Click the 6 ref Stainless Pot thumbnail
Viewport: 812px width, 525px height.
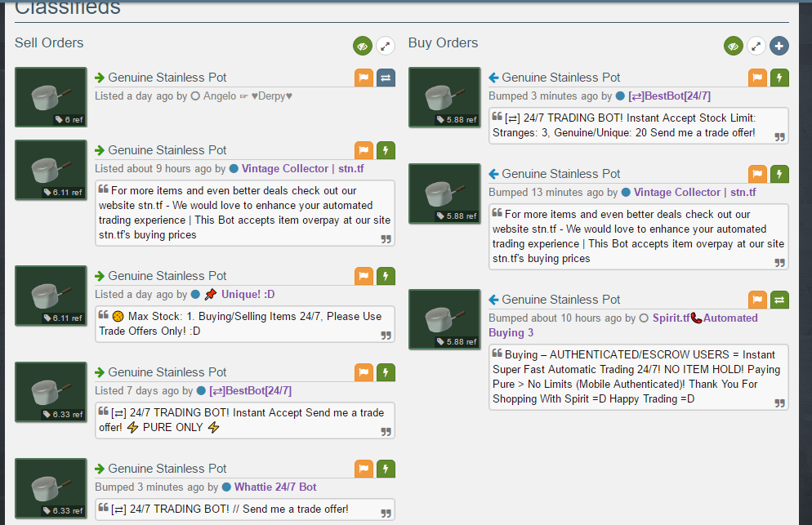click(x=51, y=97)
